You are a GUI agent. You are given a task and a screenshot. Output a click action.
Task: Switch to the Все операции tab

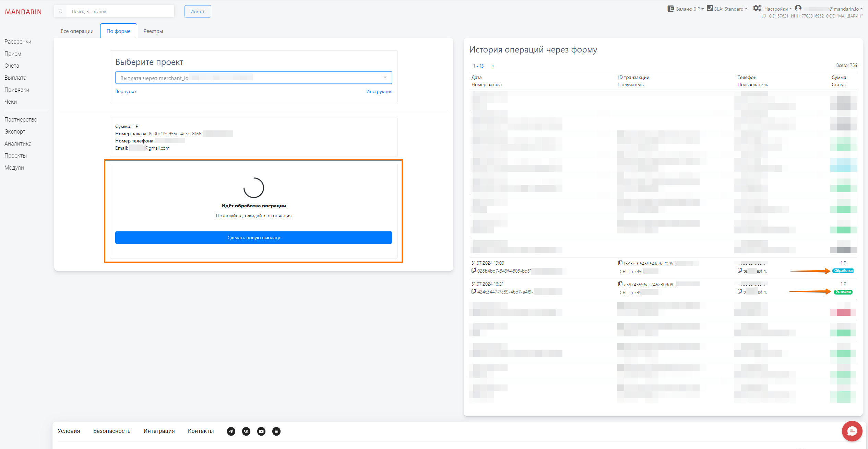click(x=77, y=31)
